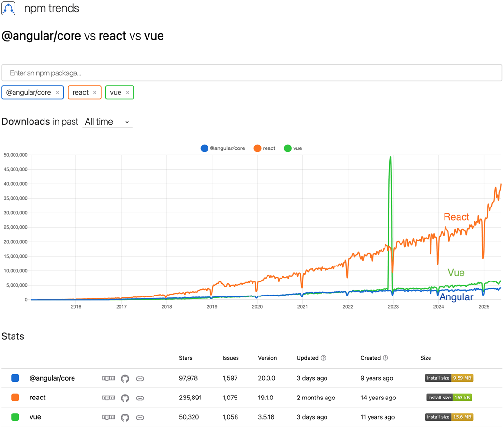Open the All time period dropdown
Viewport: 504px width, 429px height.
pyautogui.click(x=107, y=122)
